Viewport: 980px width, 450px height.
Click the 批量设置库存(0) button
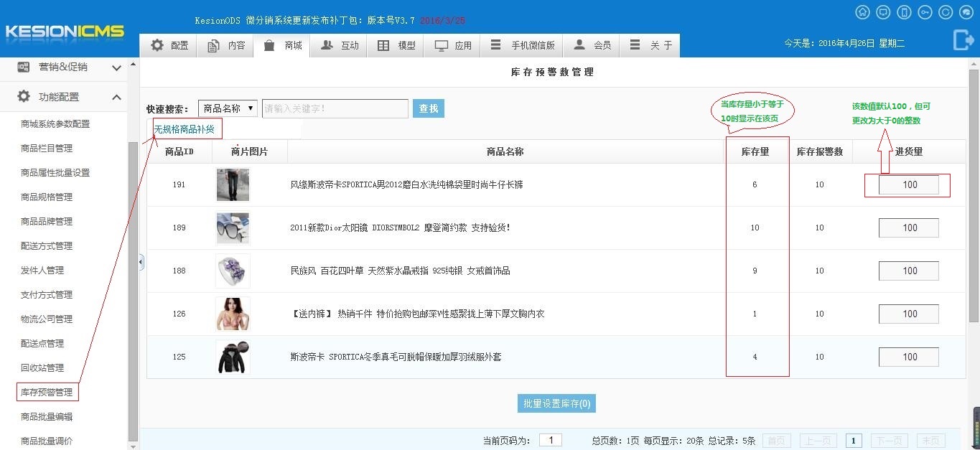(556, 403)
